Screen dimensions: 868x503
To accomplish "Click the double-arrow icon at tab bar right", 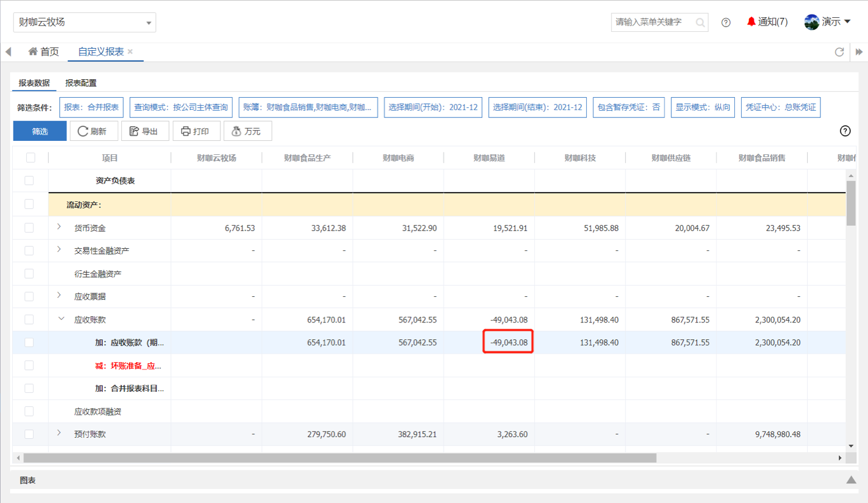I will [859, 52].
